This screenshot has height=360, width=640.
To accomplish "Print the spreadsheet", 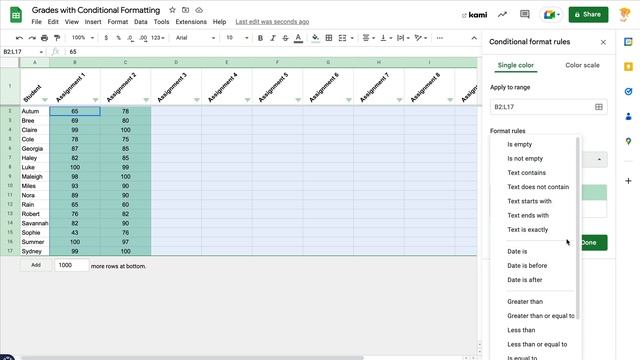I will click(x=44, y=38).
